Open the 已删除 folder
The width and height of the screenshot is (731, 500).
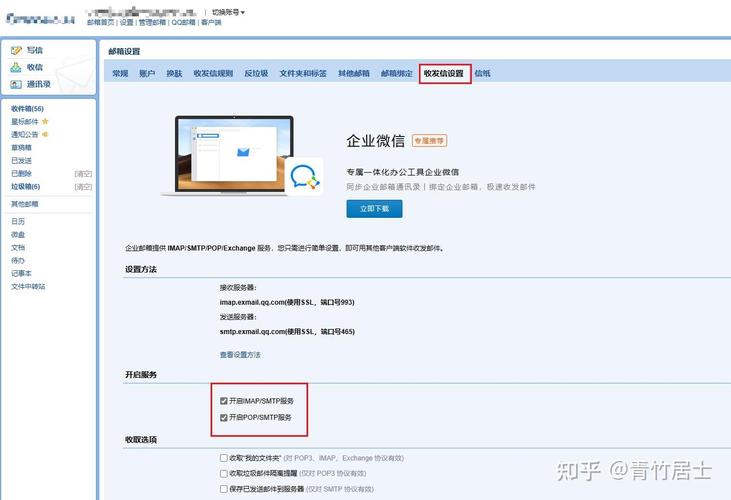pyautogui.click(x=21, y=173)
